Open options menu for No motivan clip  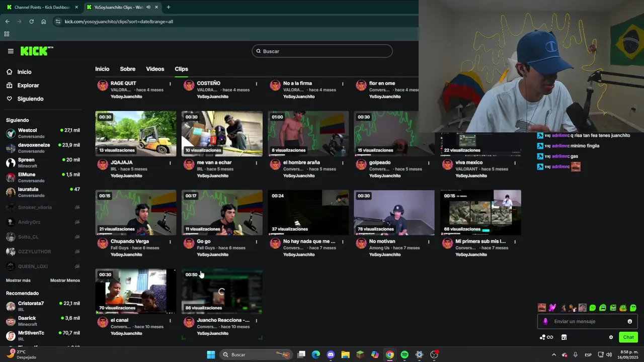click(x=429, y=242)
